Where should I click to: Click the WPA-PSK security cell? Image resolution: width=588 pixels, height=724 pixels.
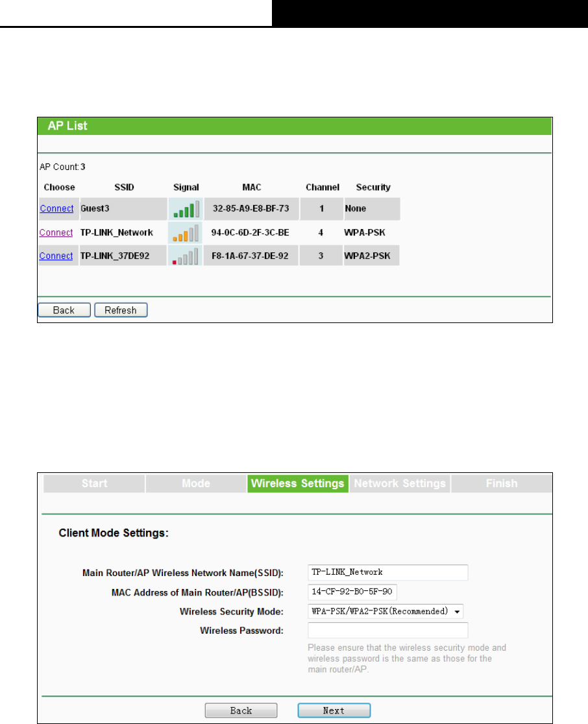[371, 233]
